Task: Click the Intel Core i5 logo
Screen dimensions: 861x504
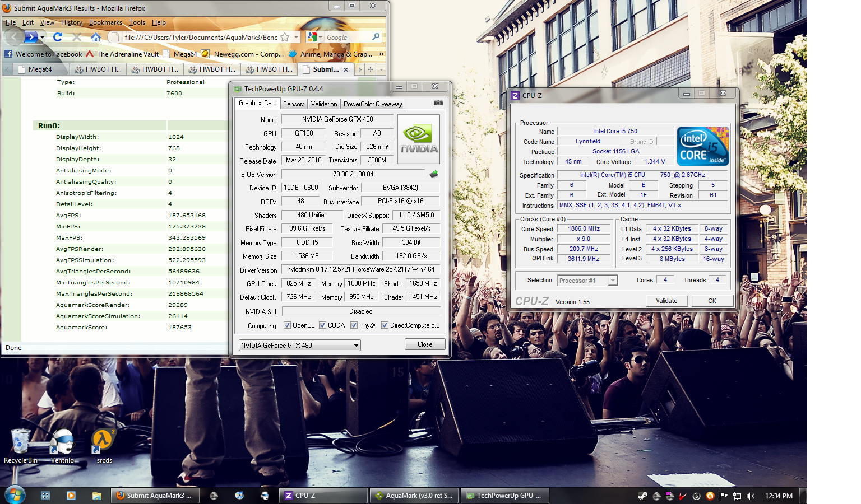Action: coord(703,146)
